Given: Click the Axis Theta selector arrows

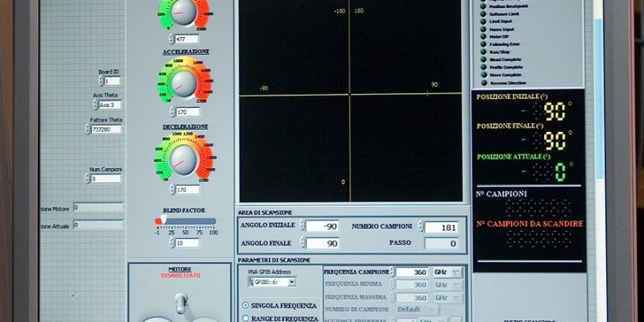Looking at the screenshot, I should pos(95,105).
